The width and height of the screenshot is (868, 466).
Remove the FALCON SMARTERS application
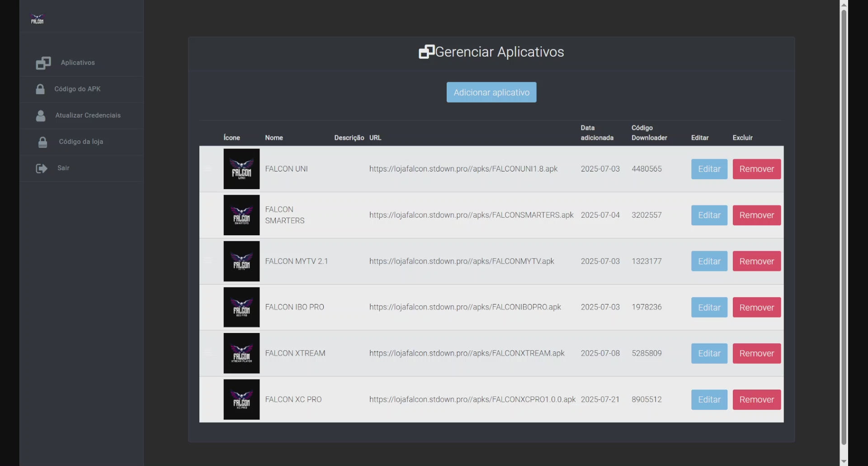tap(756, 215)
